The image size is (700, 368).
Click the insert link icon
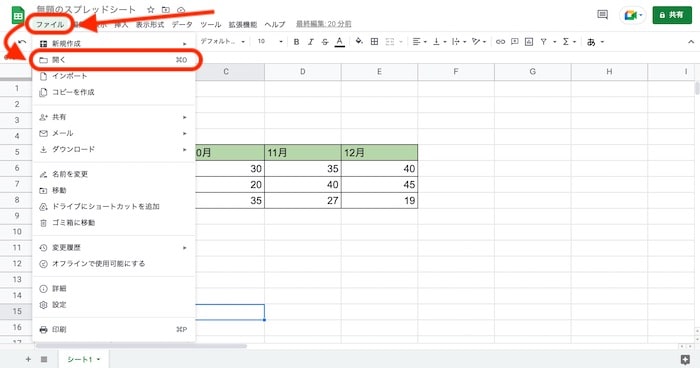tap(500, 42)
